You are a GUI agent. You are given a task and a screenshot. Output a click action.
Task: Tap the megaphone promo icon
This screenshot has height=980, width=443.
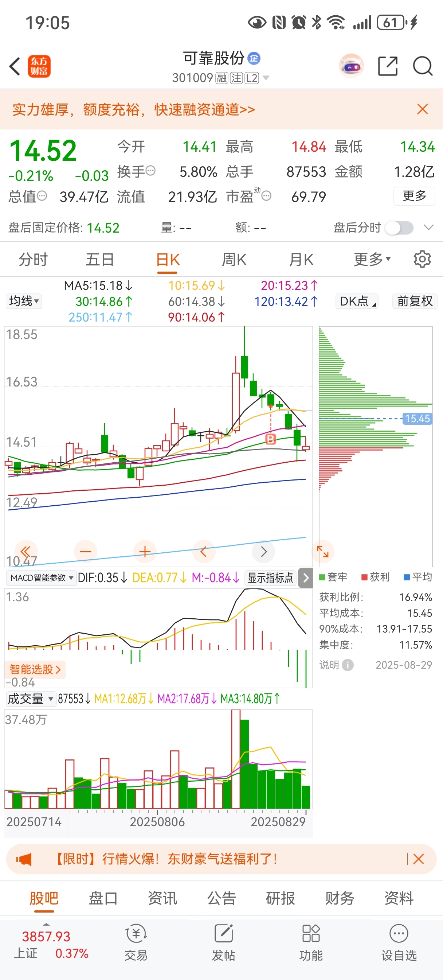(24, 859)
